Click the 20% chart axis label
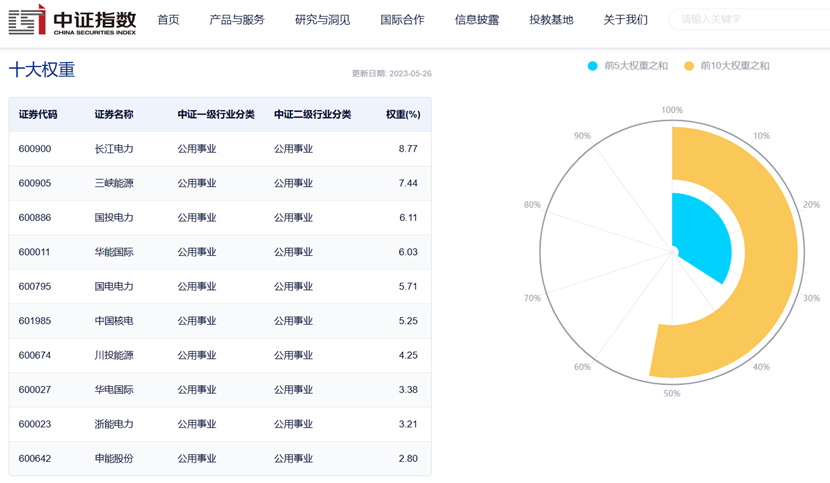Image resolution: width=830 pixels, height=483 pixels. pos(811,205)
